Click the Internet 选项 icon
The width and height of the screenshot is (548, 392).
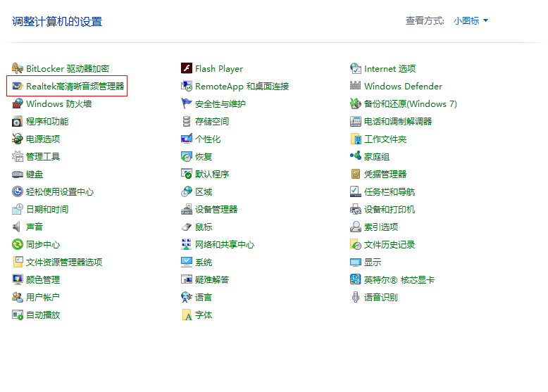click(x=356, y=68)
